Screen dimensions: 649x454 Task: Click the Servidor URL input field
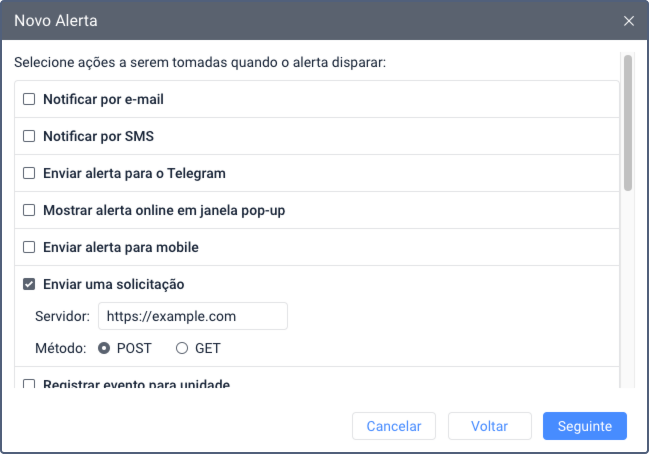(x=192, y=316)
